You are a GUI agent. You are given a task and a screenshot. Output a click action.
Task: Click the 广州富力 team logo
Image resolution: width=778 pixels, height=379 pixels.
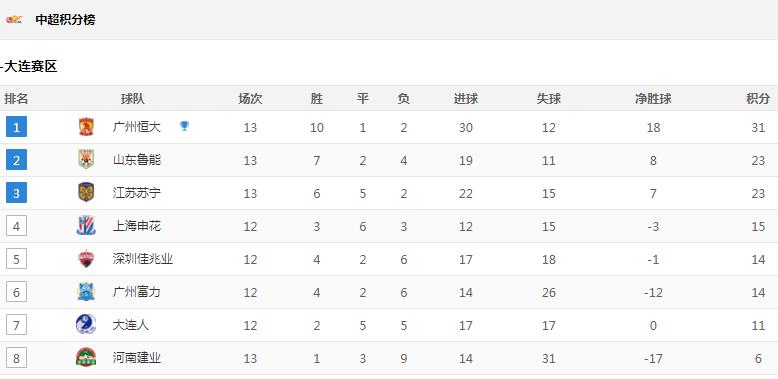pos(86,292)
